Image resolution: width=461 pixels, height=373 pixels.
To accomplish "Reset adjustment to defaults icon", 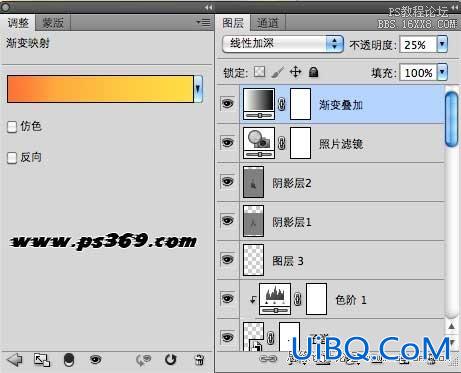I will 171,360.
